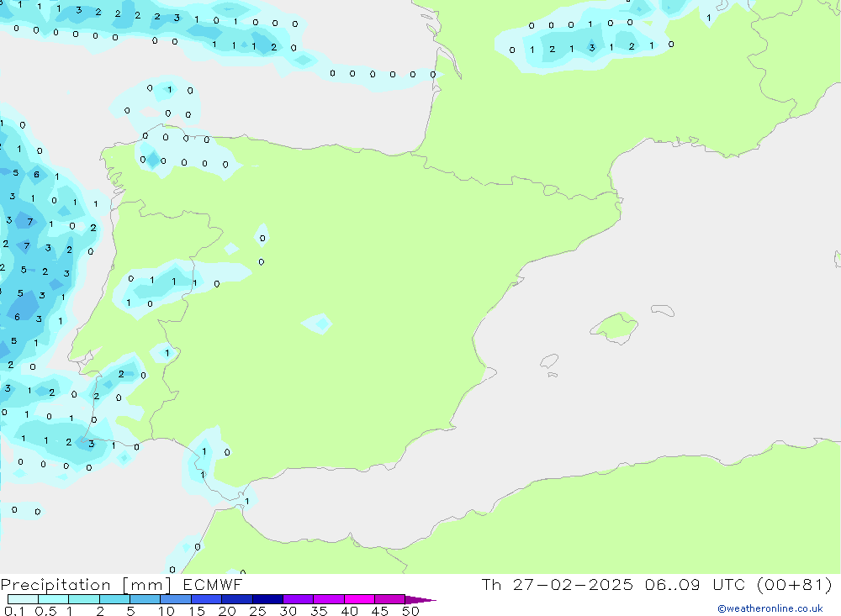Click the 'UTC' label
The image size is (841, 616).
tap(729, 584)
